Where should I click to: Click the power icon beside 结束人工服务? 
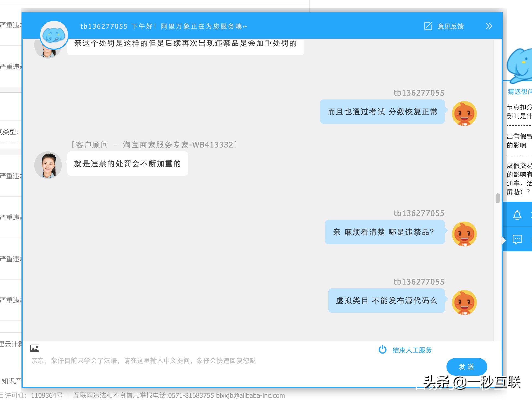382,349
